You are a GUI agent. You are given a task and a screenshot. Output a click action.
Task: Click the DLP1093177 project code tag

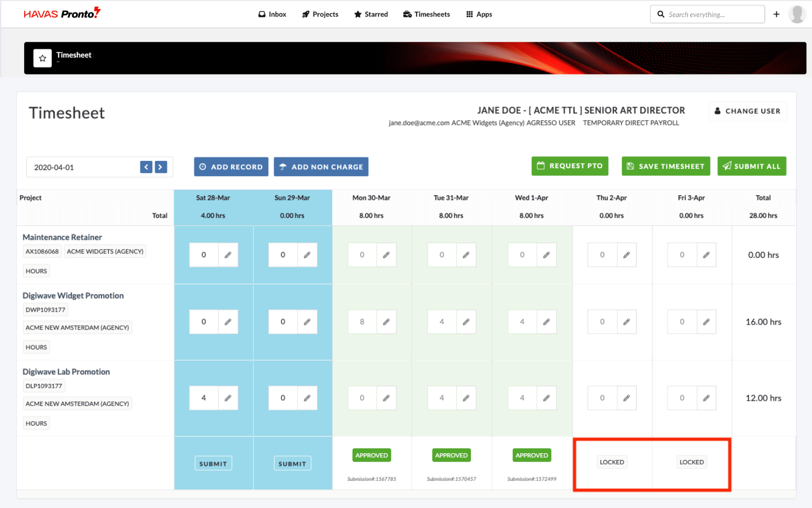44,386
